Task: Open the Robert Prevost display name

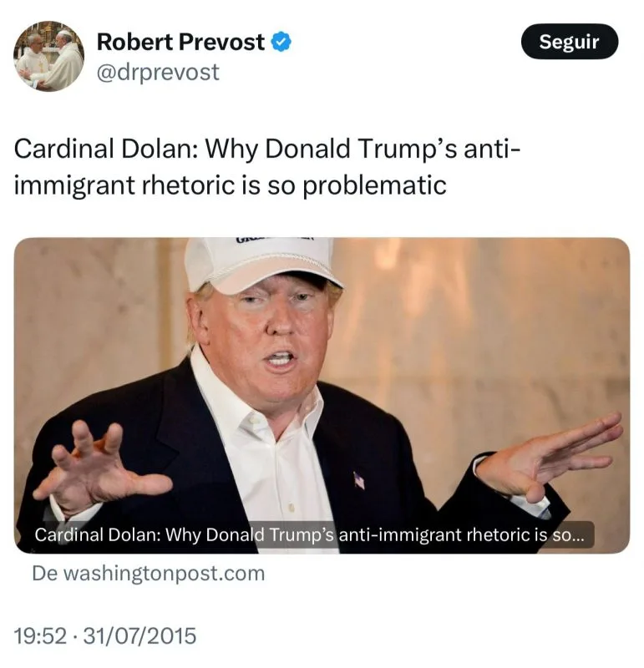Action: click(x=180, y=43)
